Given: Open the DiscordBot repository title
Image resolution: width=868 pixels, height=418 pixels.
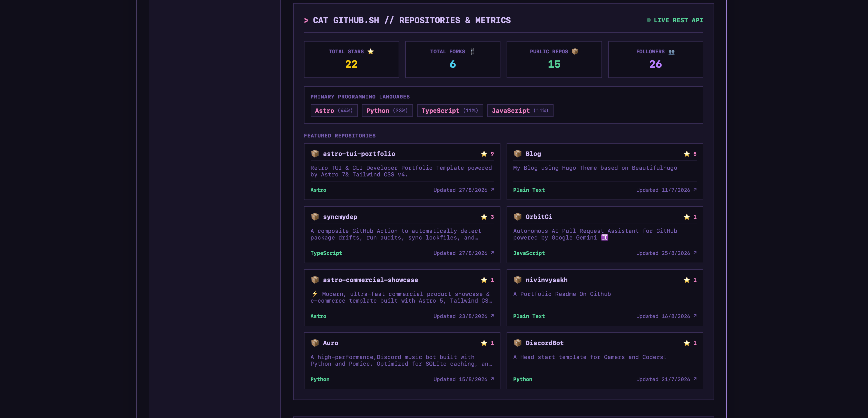Looking at the screenshot, I should tap(545, 343).
